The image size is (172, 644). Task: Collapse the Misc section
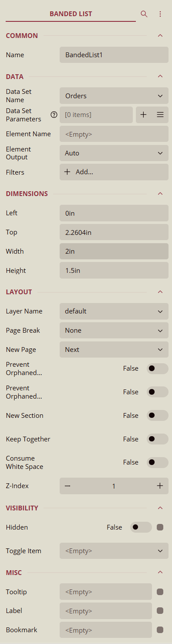pos(160,572)
